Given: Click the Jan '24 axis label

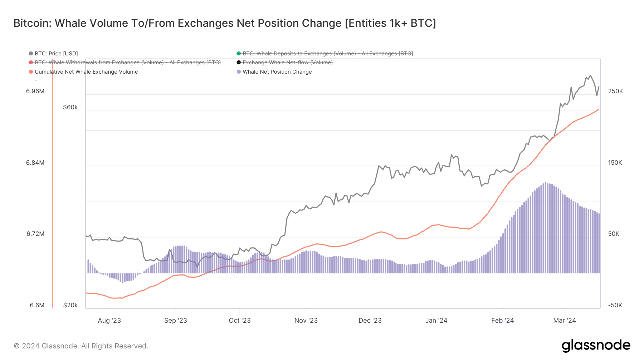Looking at the screenshot, I should point(436,321).
